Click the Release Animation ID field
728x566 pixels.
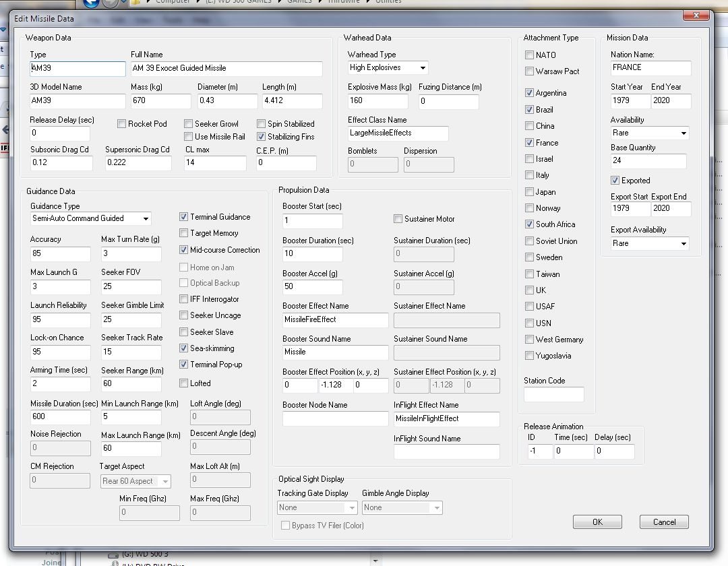pyautogui.click(x=541, y=451)
